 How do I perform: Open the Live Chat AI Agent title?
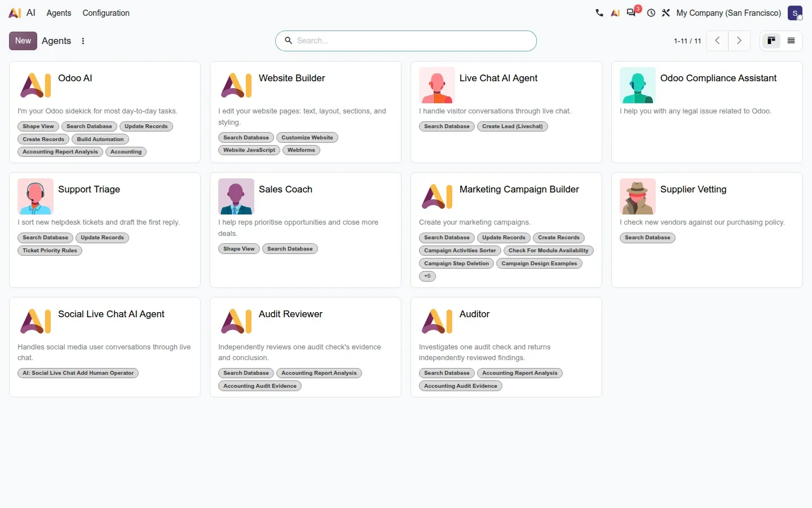tap(498, 78)
